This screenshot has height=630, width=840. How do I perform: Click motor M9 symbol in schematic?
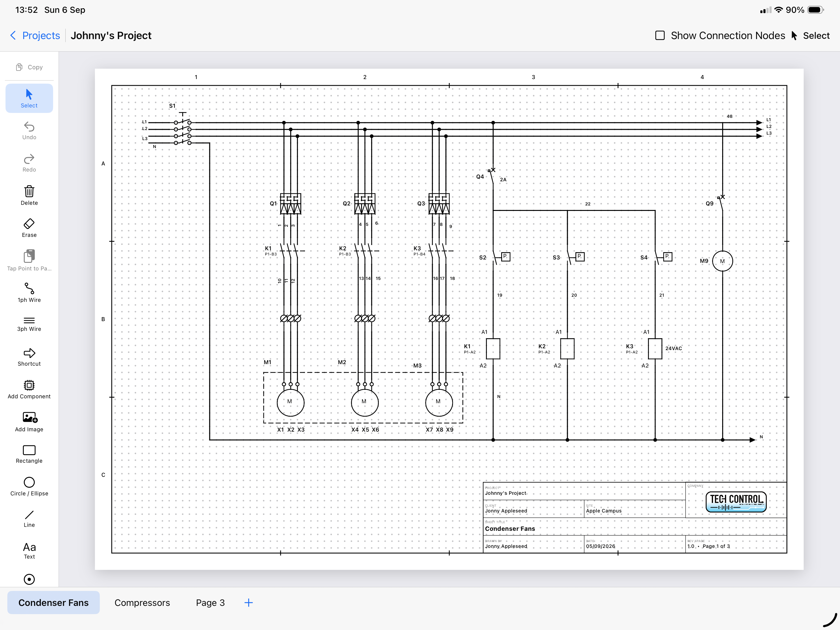point(722,261)
